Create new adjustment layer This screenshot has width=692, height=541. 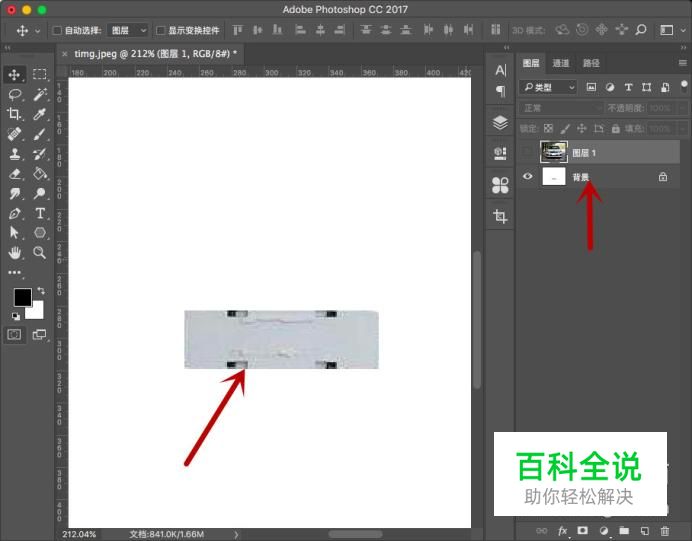(x=603, y=530)
